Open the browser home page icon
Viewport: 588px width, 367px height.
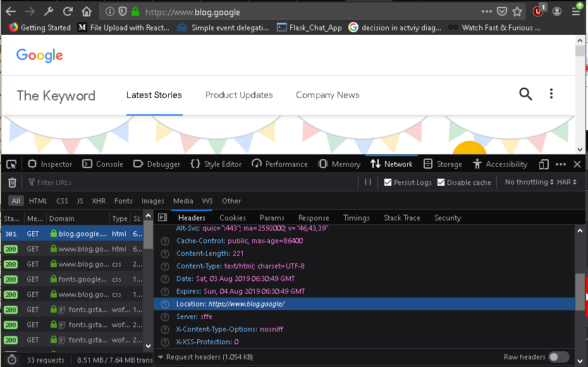coord(87,11)
